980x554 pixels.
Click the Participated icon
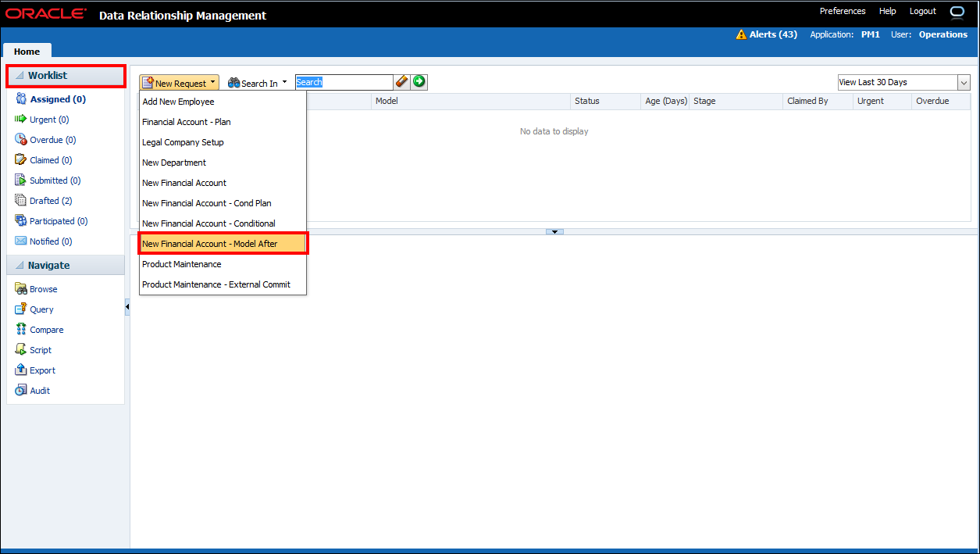[x=21, y=221]
